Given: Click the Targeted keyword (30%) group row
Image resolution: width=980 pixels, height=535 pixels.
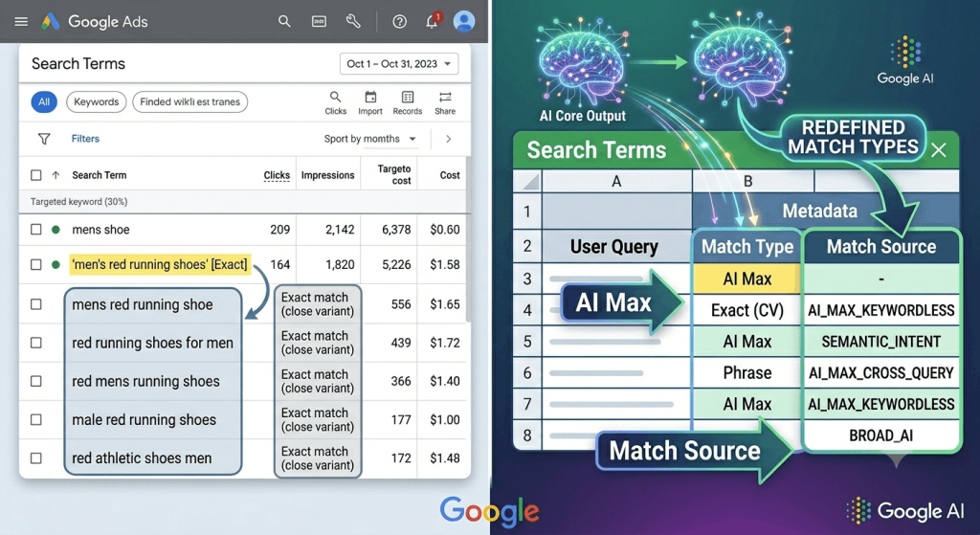Looking at the screenshot, I should click(244, 202).
